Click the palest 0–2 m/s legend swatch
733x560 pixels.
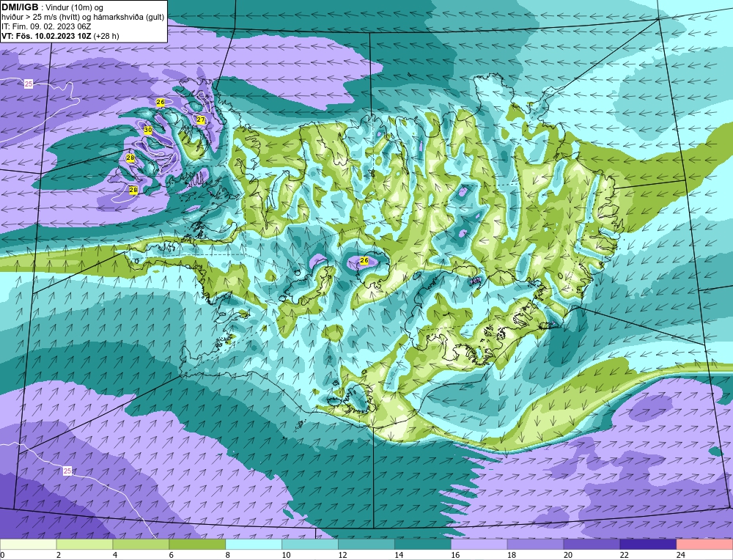(x=28, y=545)
